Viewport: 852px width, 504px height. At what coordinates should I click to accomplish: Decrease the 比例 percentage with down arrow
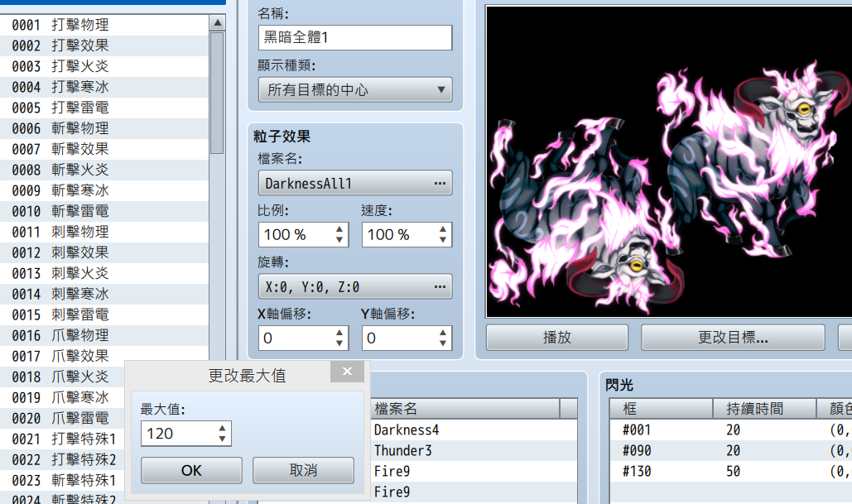click(339, 240)
